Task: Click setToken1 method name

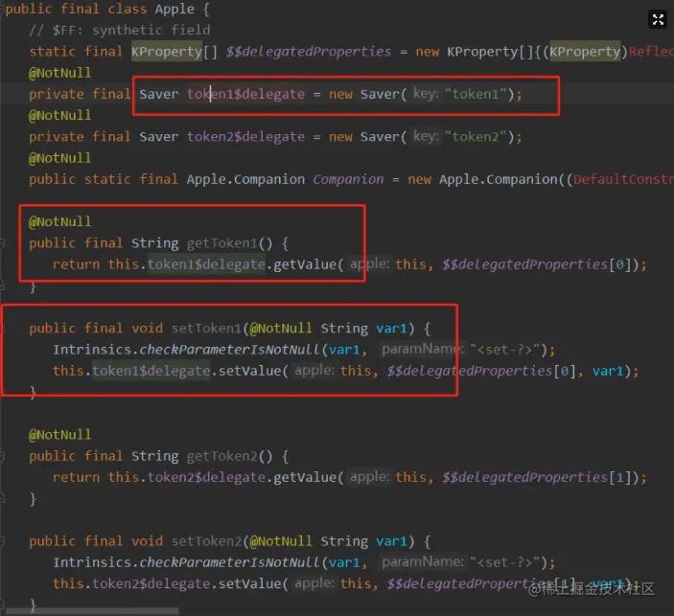Action: tap(206, 329)
